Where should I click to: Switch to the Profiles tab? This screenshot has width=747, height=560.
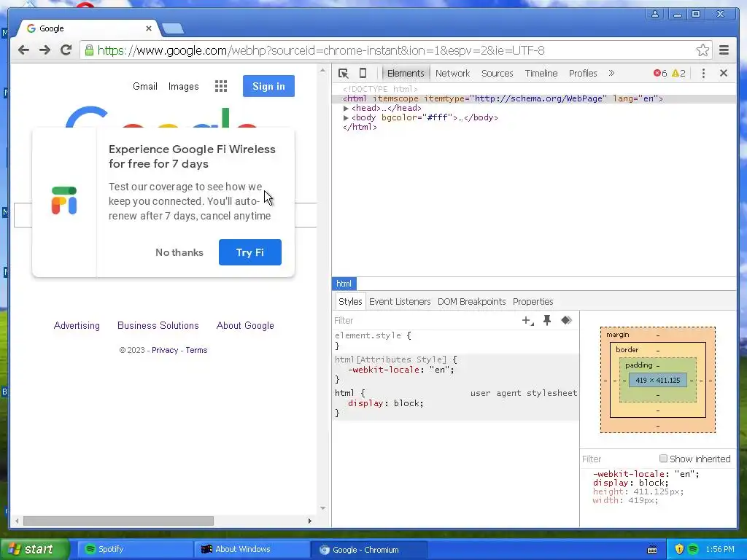pos(583,74)
